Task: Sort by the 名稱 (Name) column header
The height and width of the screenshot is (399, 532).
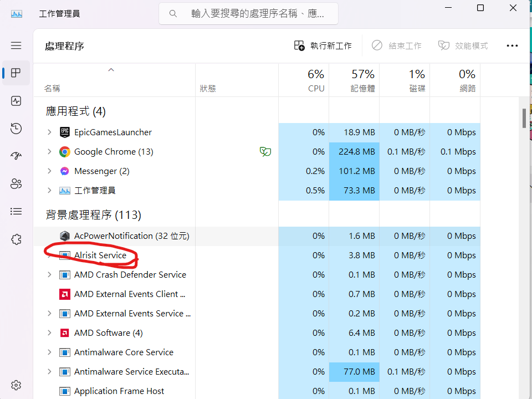Action: 114,80
